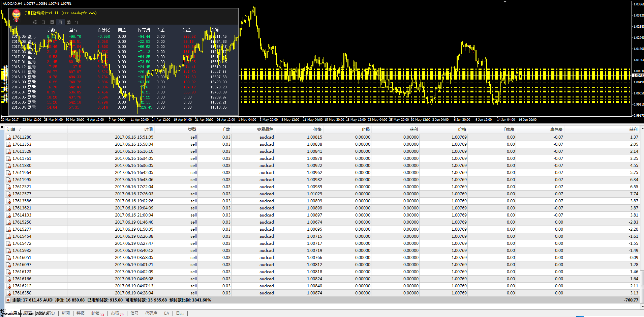Select the order icon next to 17613621
Viewport: 644px width, 317px height.
[x=8, y=208]
